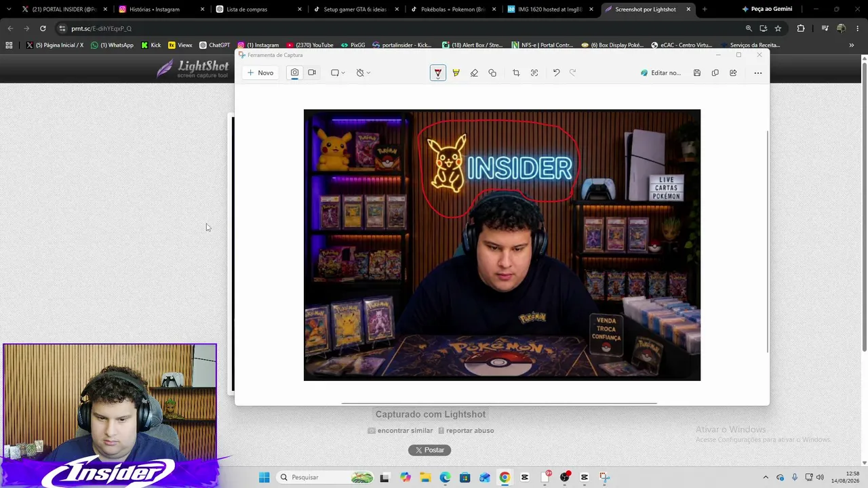Screen dimensions: 868x488
Task: Share the capture from Snipping Tool
Action: 733,73
